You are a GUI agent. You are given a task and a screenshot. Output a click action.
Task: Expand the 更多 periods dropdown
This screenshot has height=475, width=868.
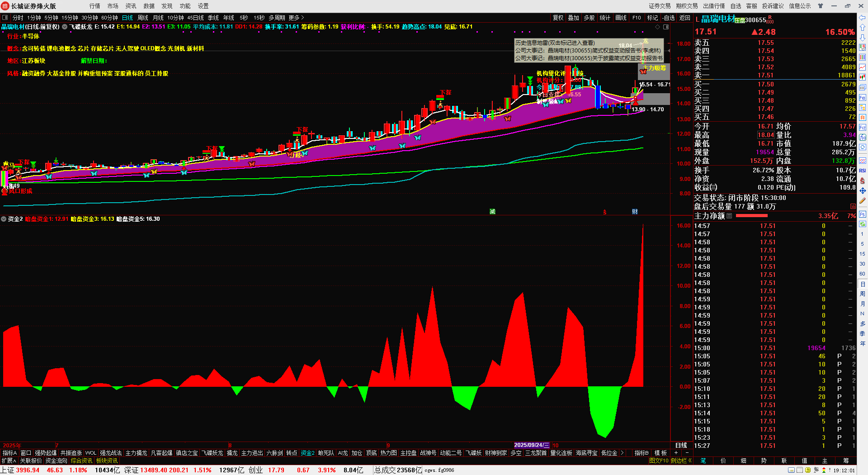click(x=296, y=18)
